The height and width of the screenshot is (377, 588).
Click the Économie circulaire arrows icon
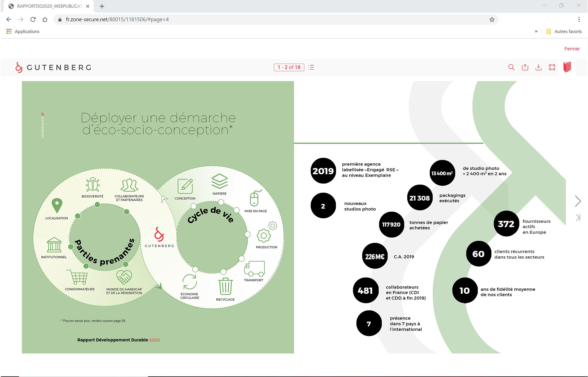point(190,282)
